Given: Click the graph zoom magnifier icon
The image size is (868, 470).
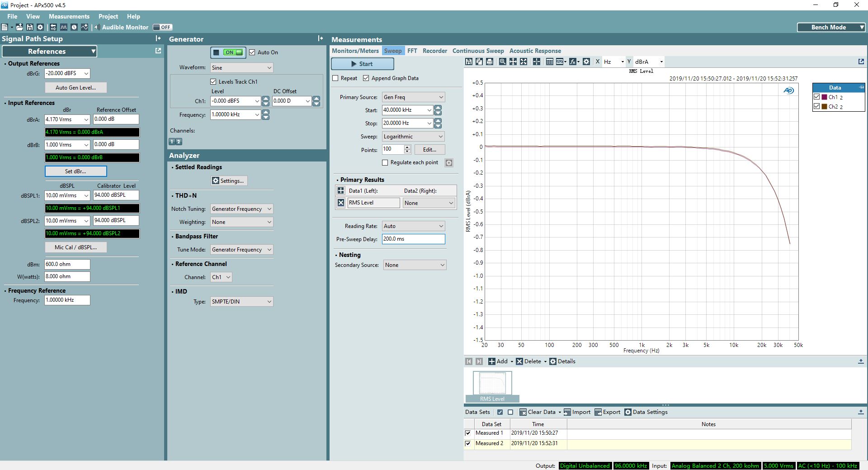Looking at the screenshot, I should coord(503,62).
